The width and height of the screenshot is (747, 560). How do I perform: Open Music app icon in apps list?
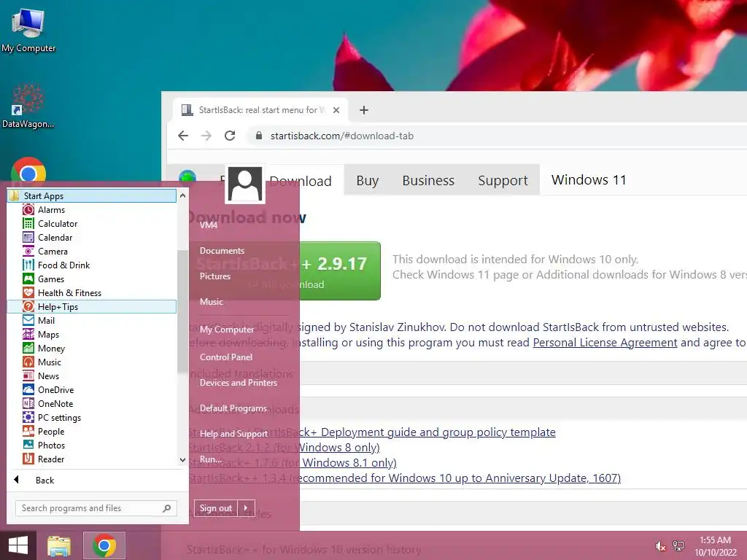point(28,362)
